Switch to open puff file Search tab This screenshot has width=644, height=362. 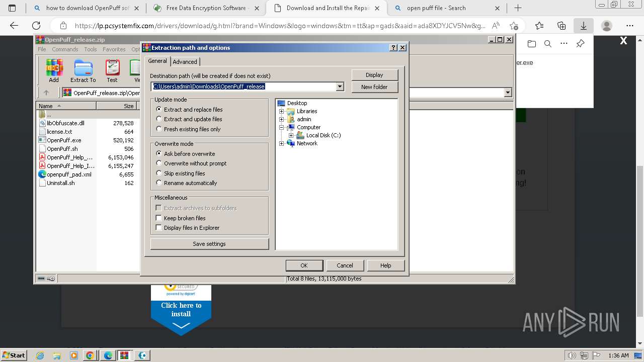(448, 8)
